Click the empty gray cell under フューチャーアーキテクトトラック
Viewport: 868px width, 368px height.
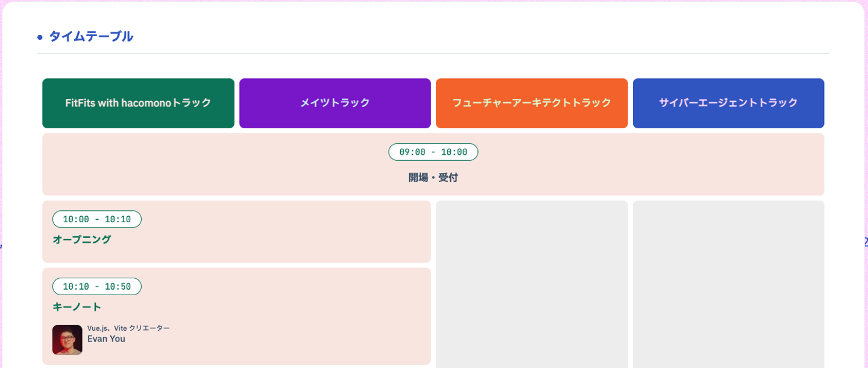[x=532, y=283]
